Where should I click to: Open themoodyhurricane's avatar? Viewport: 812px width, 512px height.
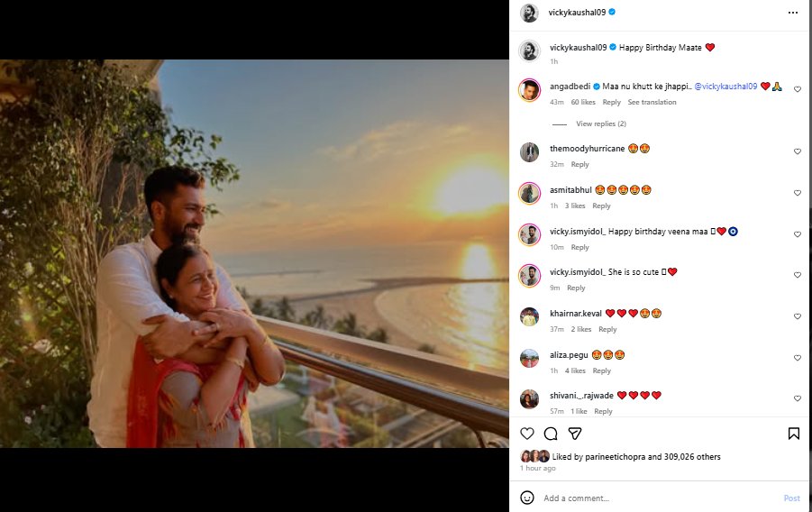529,152
